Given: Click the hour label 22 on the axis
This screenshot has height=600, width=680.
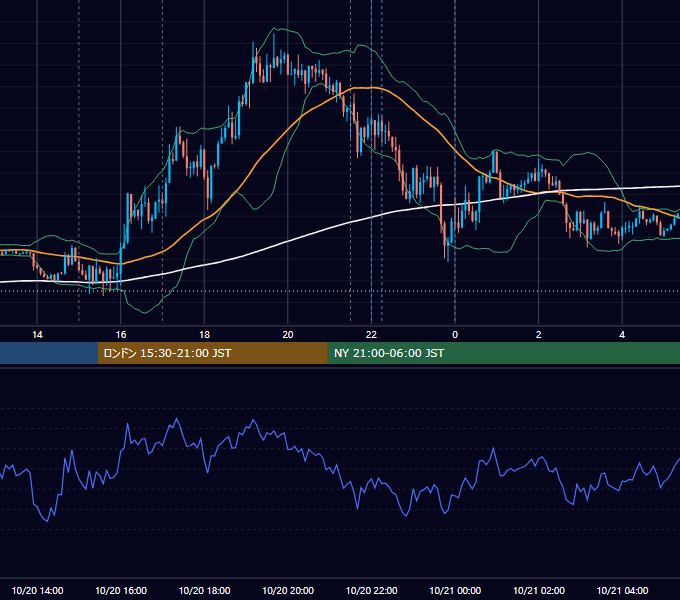Looking at the screenshot, I should tap(371, 334).
